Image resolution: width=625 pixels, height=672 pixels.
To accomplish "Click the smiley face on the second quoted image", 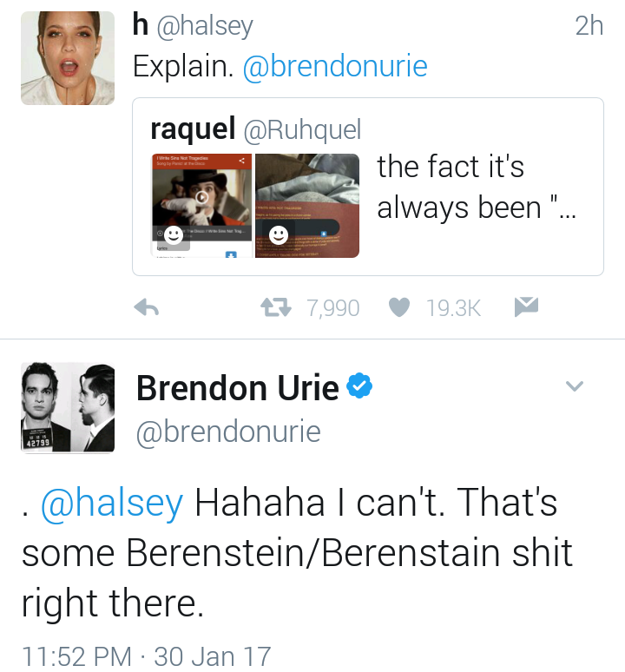I will click(x=278, y=234).
